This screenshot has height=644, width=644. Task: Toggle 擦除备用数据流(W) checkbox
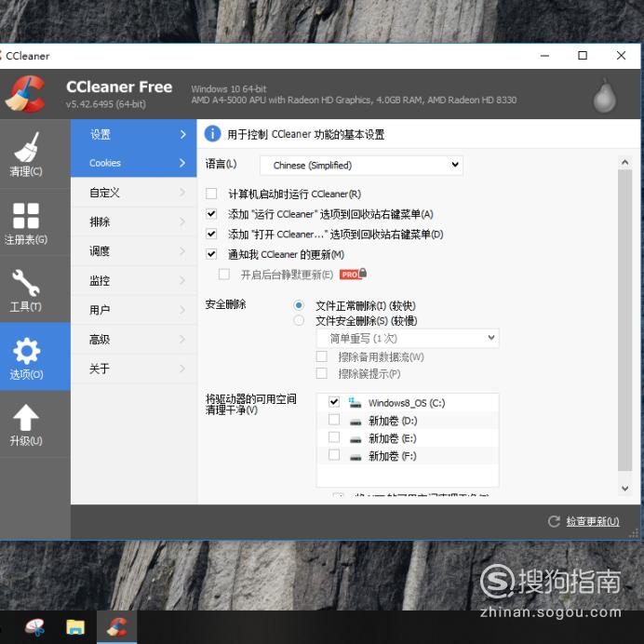click(x=322, y=356)
